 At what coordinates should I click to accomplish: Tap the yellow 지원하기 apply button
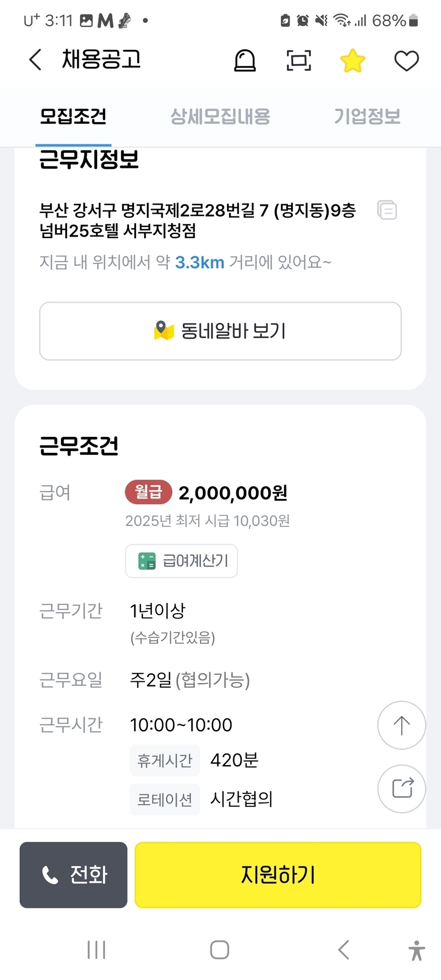(x=278, y=875)
